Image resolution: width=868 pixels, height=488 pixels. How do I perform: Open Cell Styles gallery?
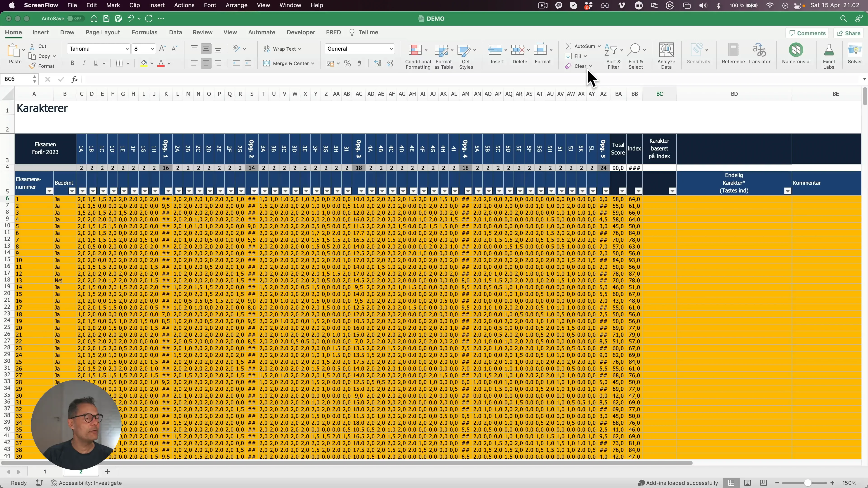(x=466, y=54)
